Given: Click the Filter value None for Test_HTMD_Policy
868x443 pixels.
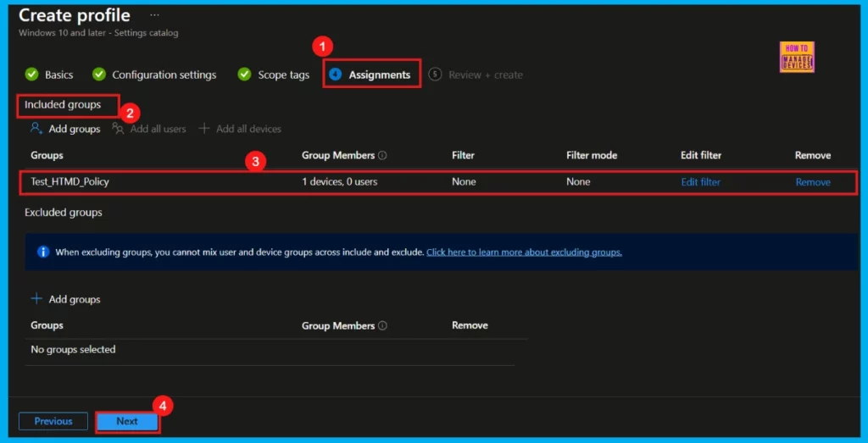Looking at the screenshot, I should (x=464, y=182).
